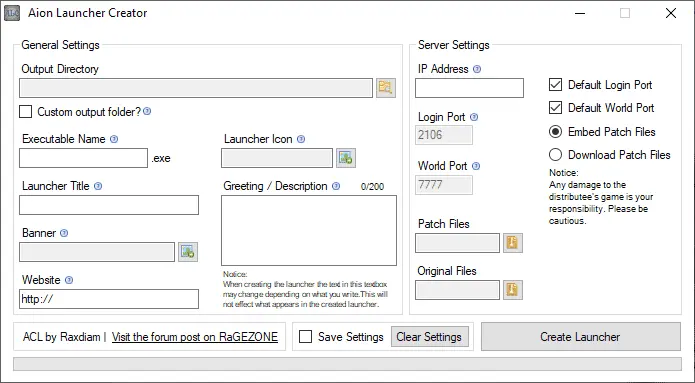Click the Greeting / Description text area
Screen dimensions: 695x383
pyautogui.click(x=309, y=231)
